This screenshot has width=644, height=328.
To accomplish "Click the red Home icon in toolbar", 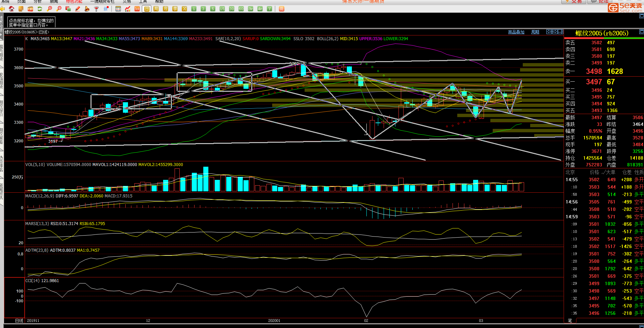I will (x=11, y=9).
